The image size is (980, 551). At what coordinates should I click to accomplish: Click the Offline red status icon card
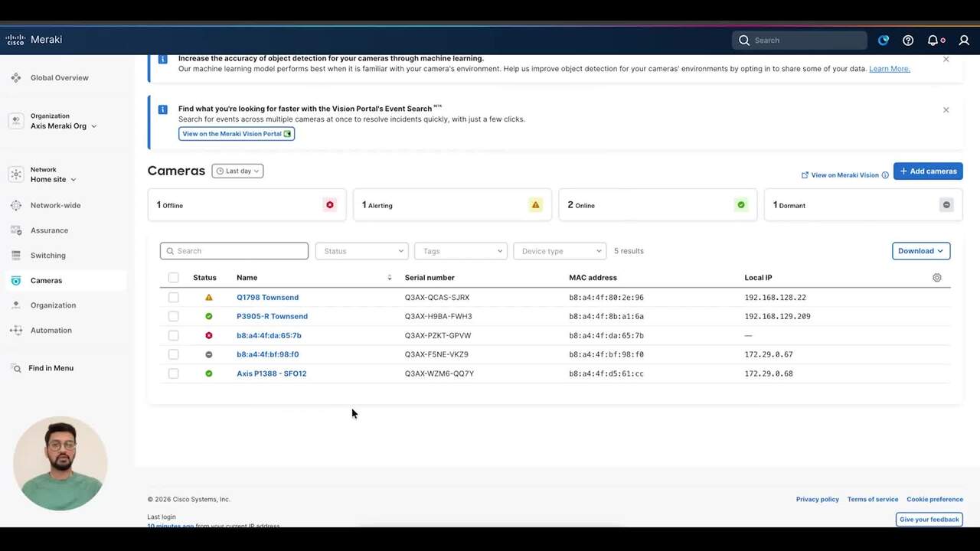pos(330,205)
